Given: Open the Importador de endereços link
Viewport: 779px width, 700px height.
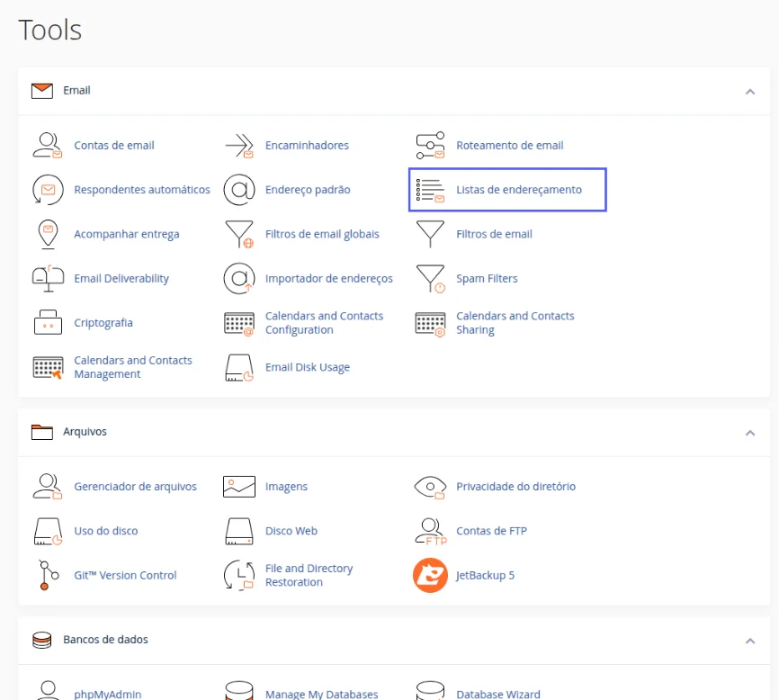Looking at the screenshot, I should point(329,279).
